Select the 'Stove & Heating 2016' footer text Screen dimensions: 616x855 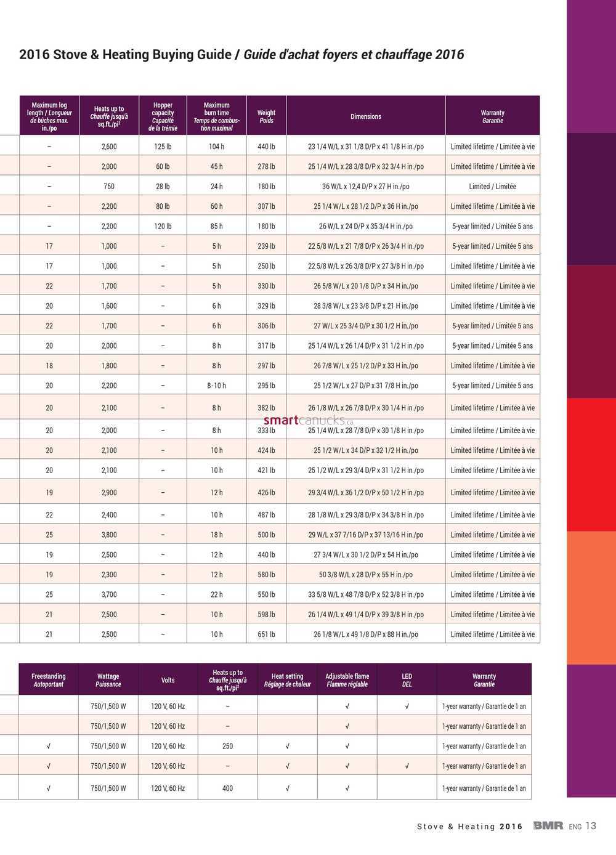tap(470, 827)
